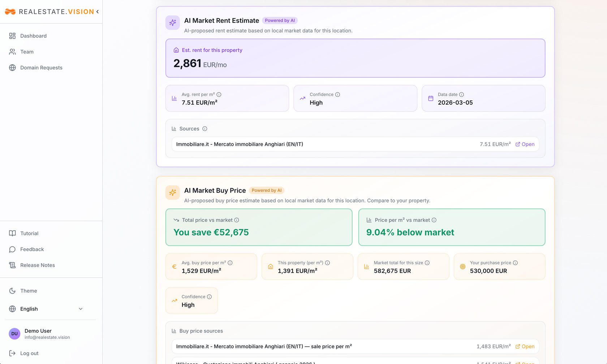
Task: Click info icon next to This property (per m²)
Action: (327, 263)
